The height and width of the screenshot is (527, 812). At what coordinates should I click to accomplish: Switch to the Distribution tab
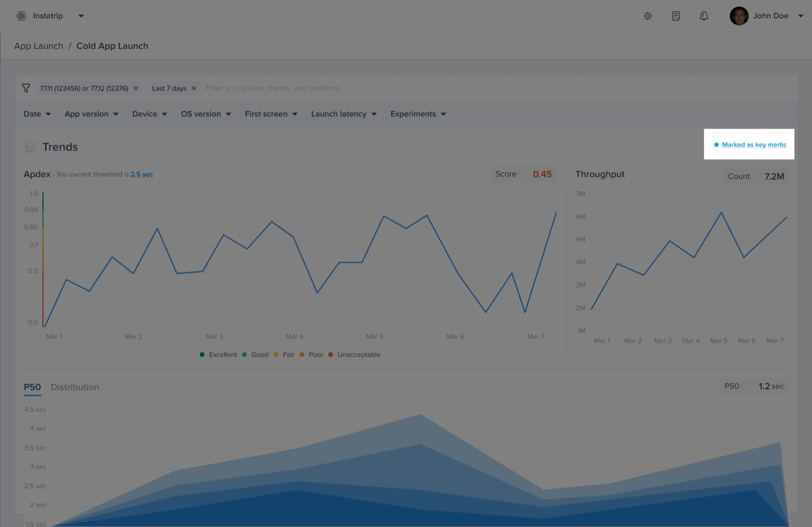pos(75,387)
